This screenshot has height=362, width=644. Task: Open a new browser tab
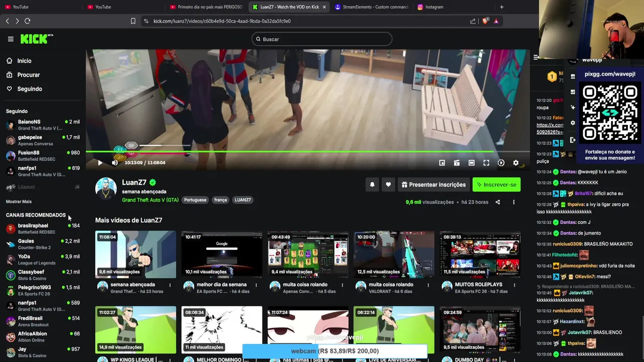tap(502, 7)
